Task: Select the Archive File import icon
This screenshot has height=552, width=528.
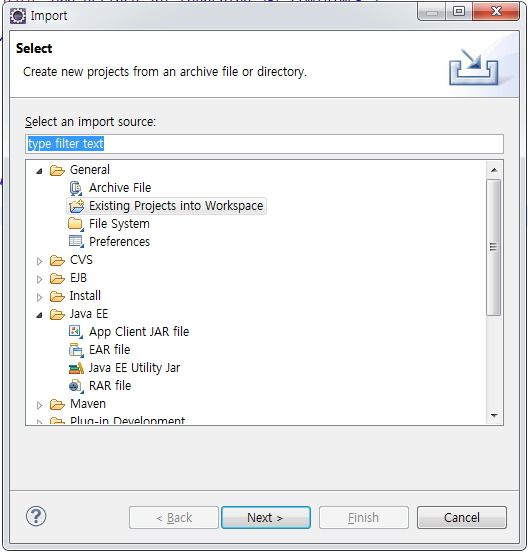Action: (76, 188)
